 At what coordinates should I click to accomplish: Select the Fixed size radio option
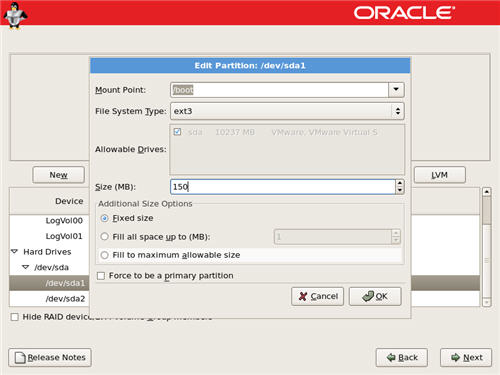[104, 218]
